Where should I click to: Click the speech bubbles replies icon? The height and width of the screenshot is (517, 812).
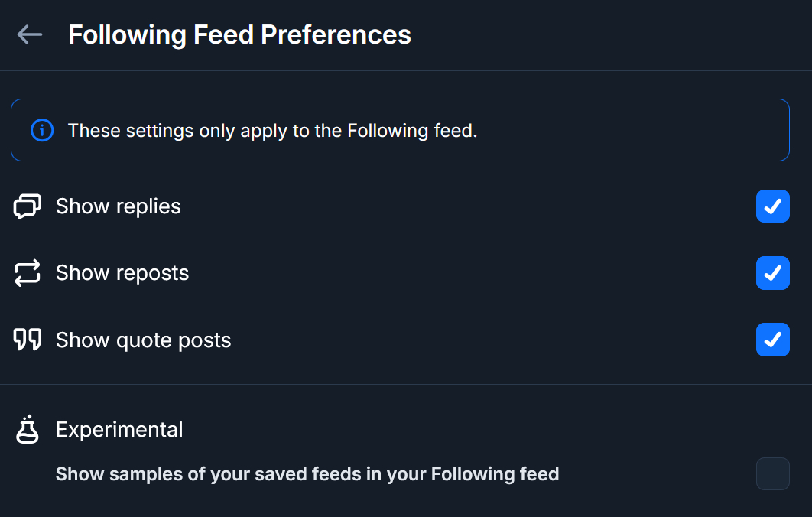pos(28,206)
